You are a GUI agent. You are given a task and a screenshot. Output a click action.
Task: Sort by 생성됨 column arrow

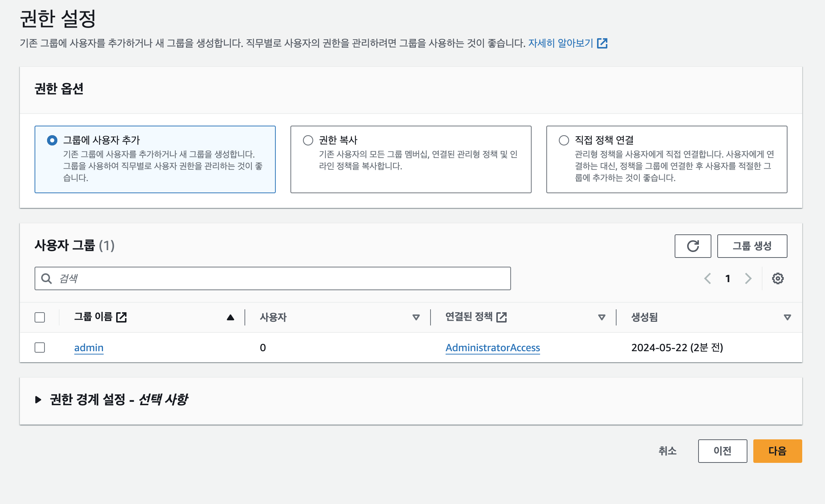[787, 317]
